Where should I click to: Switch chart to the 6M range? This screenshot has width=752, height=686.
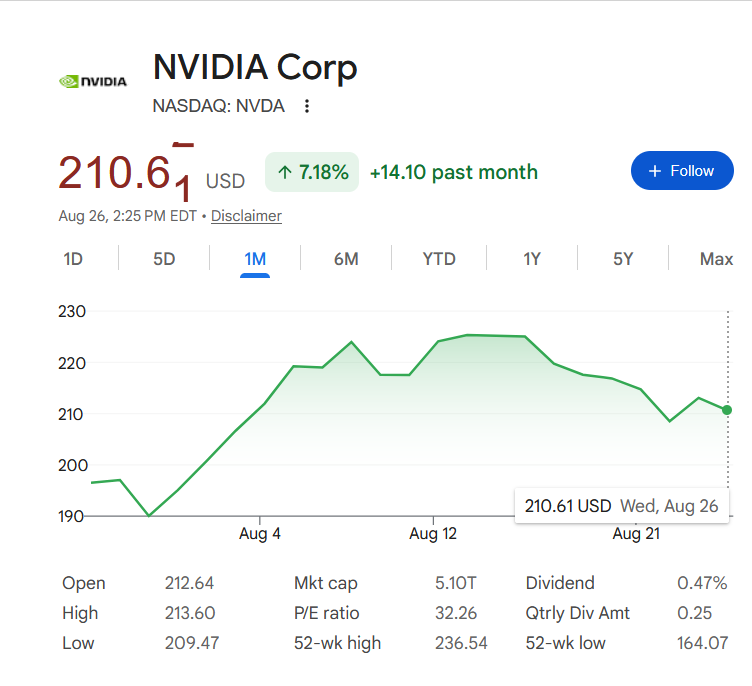point(346,259)
